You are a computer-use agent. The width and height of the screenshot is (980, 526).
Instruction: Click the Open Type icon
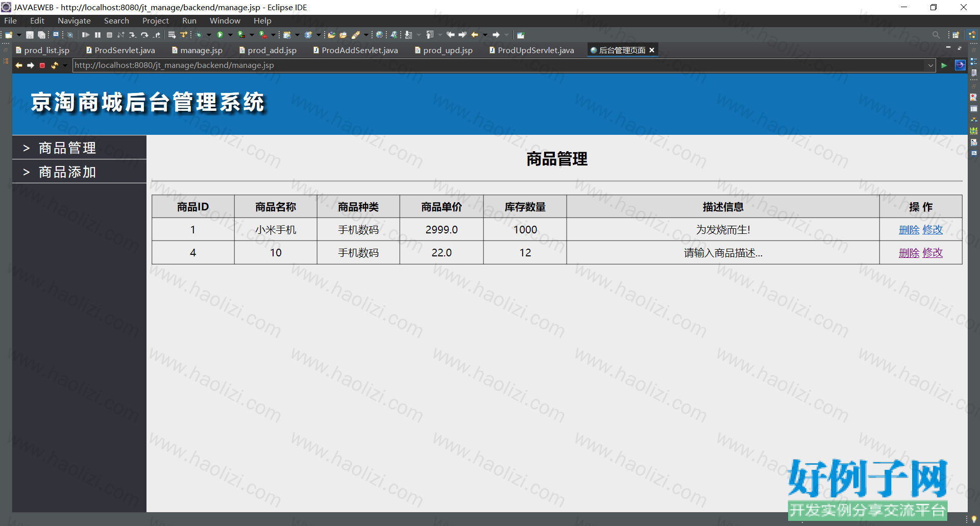[x=331, y=35]
